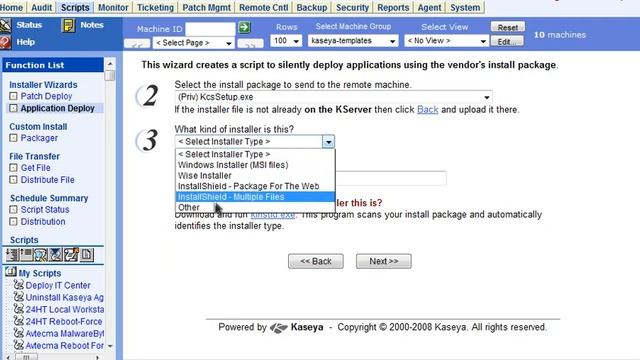This screenshot has width=640, height=360.
Task: Open the Patch Deploy link
Action: [x=46, y=96]
